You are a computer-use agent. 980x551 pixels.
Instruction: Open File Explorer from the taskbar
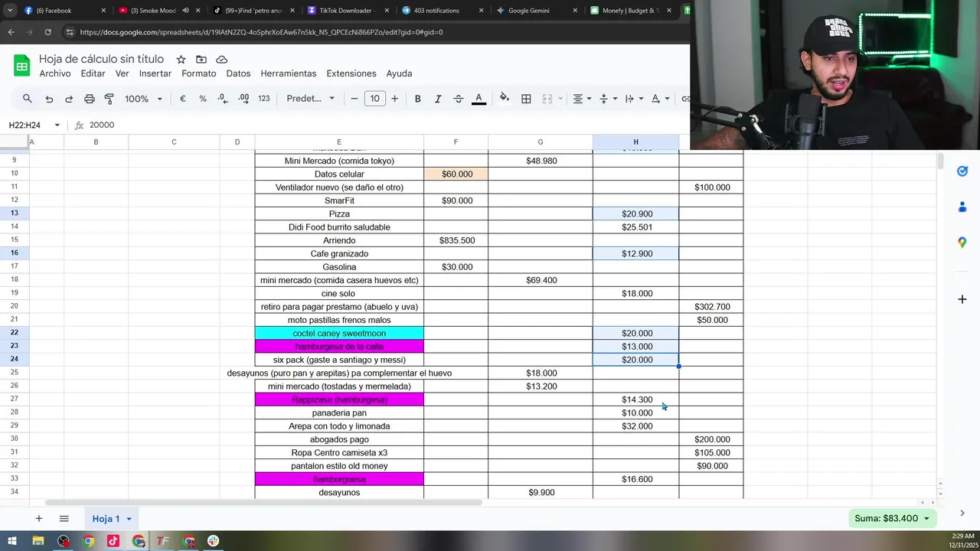pyautogui.click(x=38, y=541)
